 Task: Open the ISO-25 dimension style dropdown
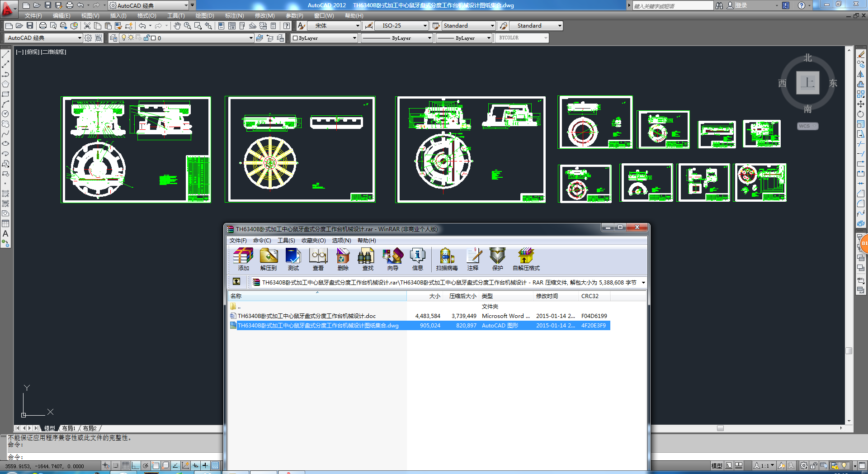point(401,26)
